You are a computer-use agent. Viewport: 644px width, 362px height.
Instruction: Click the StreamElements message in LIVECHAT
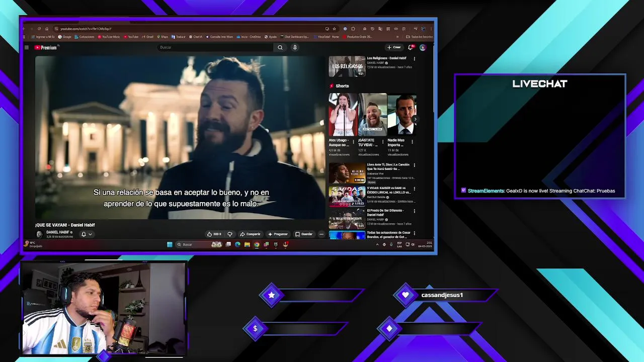538,191
